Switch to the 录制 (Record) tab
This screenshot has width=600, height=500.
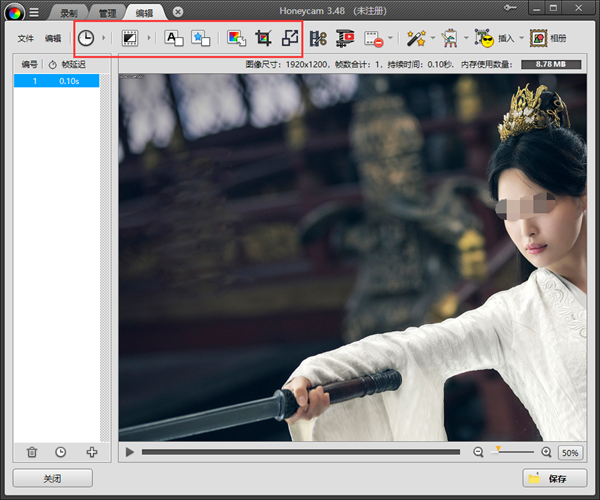(x=68, y=12)
